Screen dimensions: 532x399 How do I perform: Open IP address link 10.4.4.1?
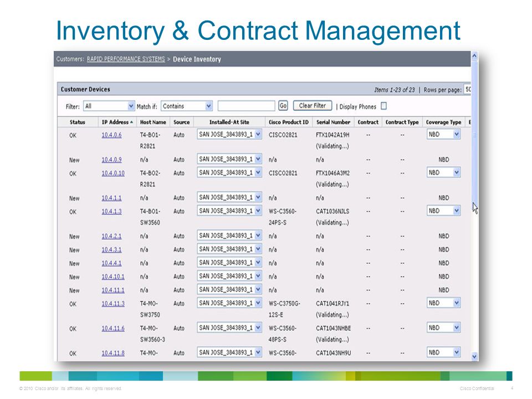tap(111, 263)
